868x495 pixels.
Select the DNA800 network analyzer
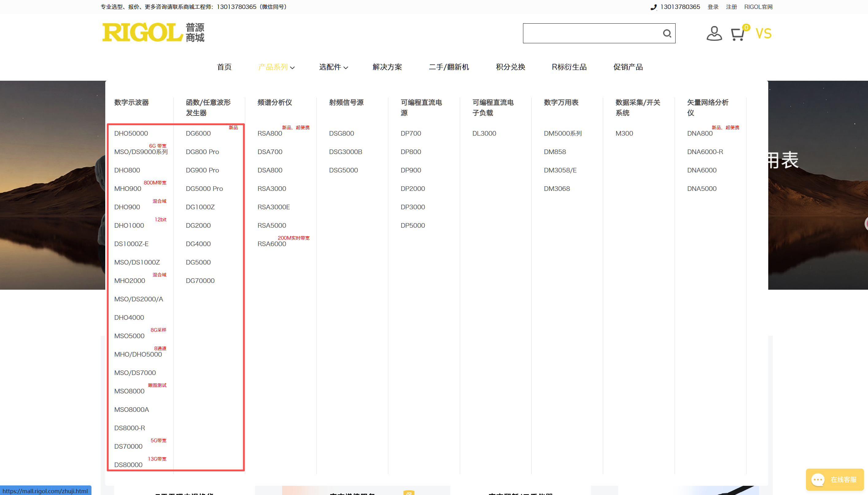[700, 133]
